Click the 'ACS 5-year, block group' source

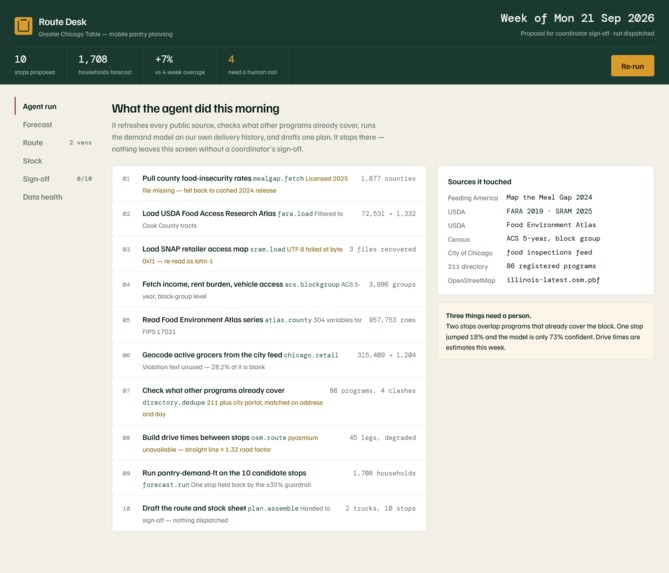553,239
